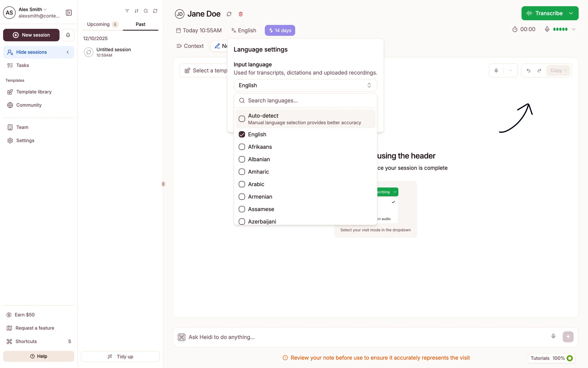Click the red trash delete session icon
This screenshot has width=588, height=368.
pyautogui.click(x=241, y=14)
